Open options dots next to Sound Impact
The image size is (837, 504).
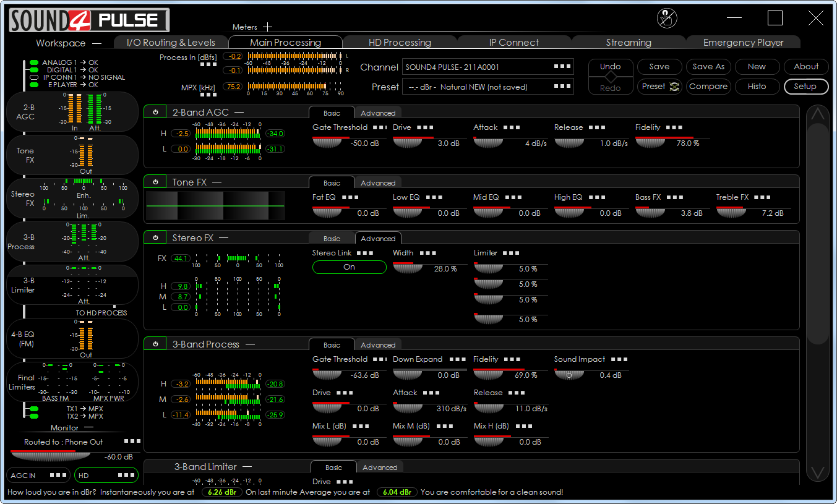click(x=619, y=359)
